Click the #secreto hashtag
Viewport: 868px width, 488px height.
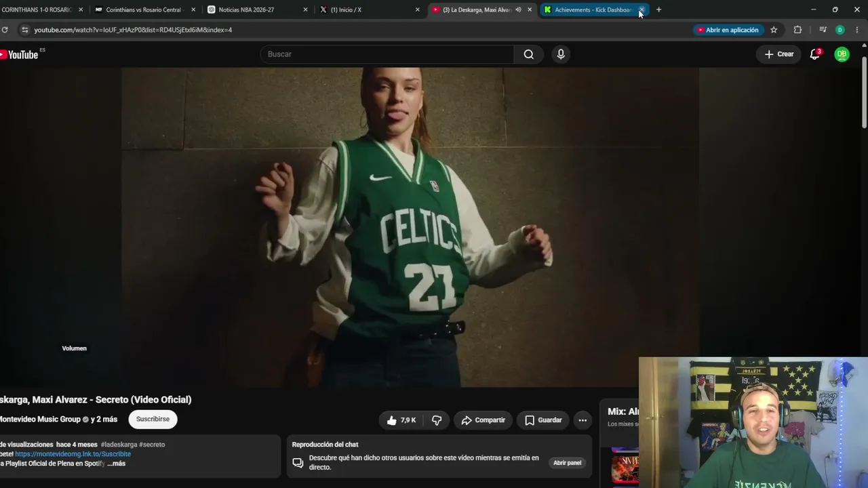coord(152,445)
